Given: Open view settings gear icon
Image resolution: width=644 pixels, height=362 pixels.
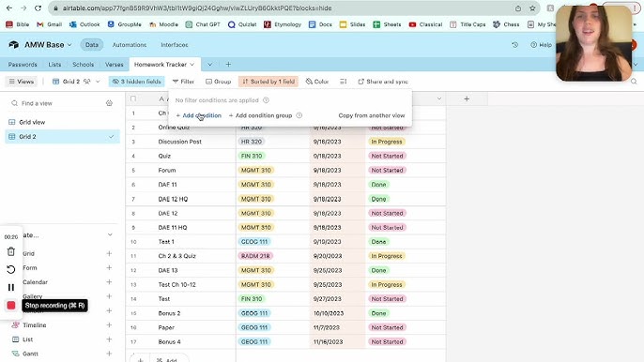Looking at the screenshot, I should (x=109, y=103).
